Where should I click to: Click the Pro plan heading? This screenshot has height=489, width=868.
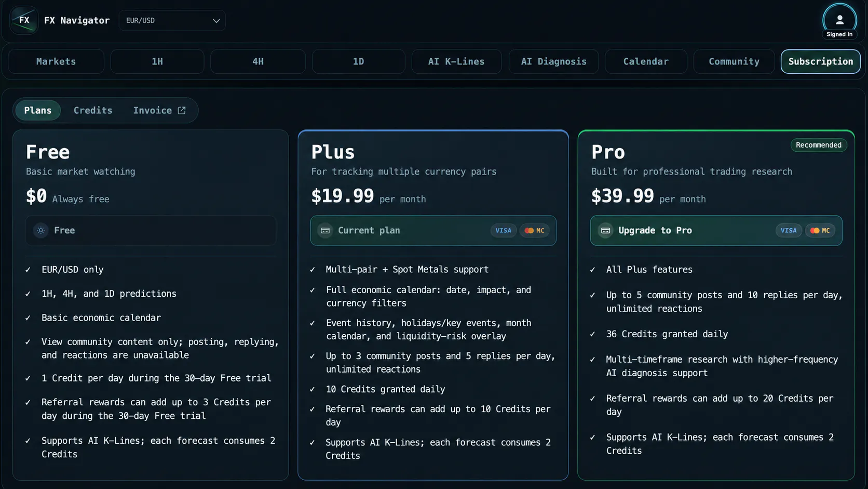pos(608,152)
